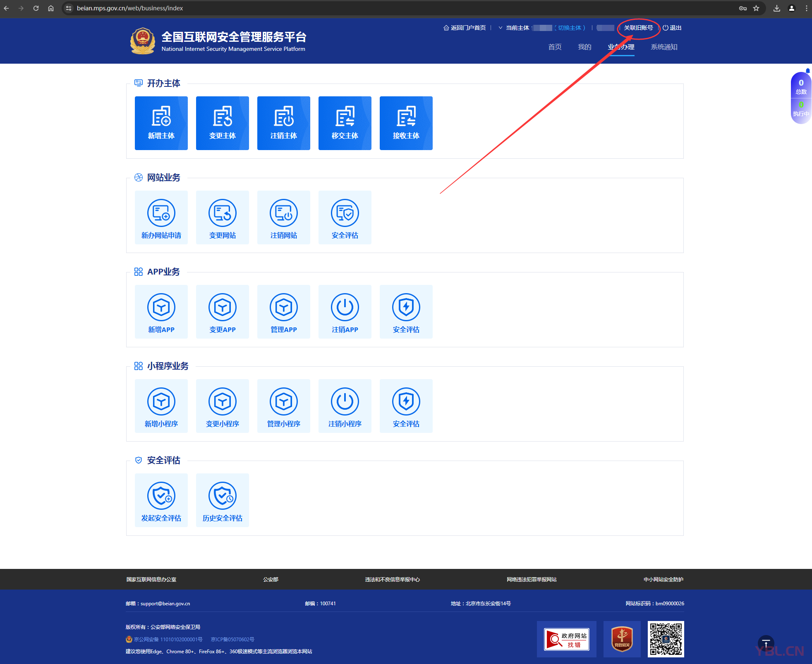Open the 新增APP icon
Screen dimensions: 812x664
[161, 307]
